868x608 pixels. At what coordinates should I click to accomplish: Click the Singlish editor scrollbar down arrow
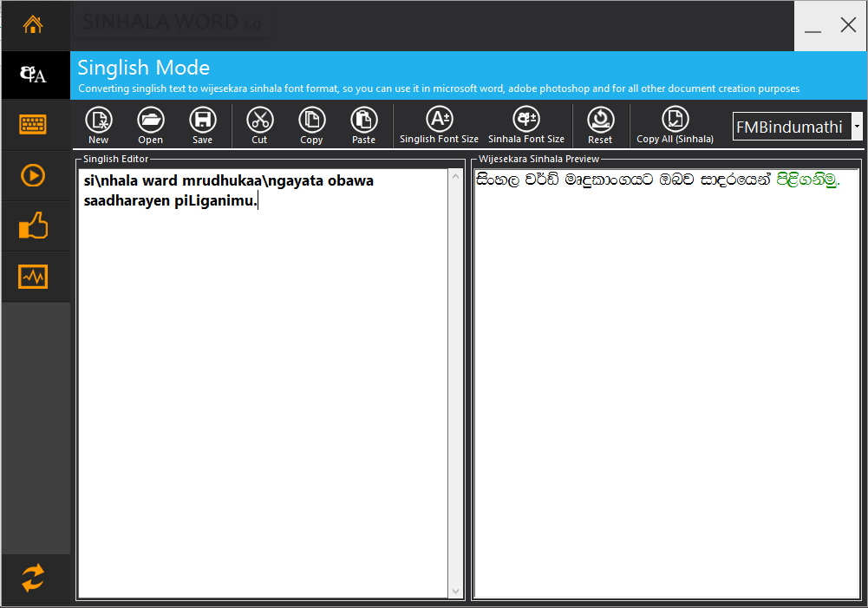[455, 591]
